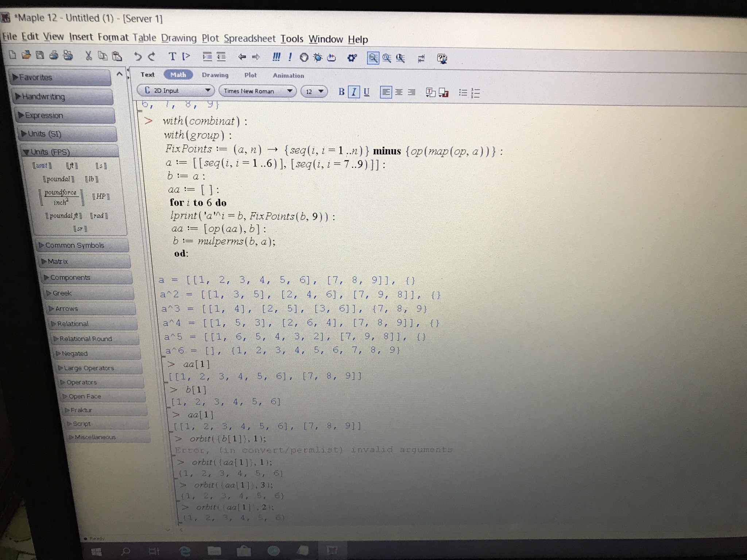Expand the Matrix palette
Screen dimensions: 747x560
[84, 261]
